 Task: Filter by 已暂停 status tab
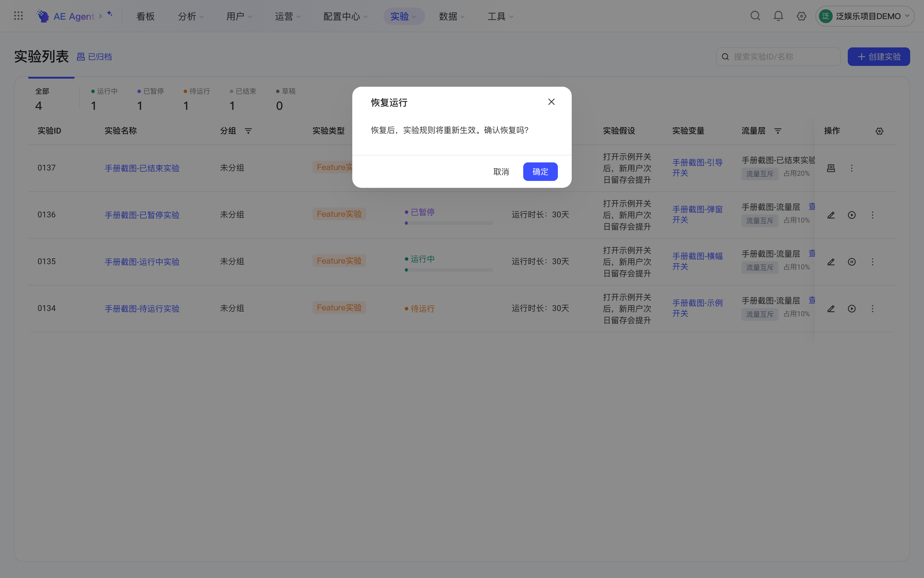tap(150, 99)
